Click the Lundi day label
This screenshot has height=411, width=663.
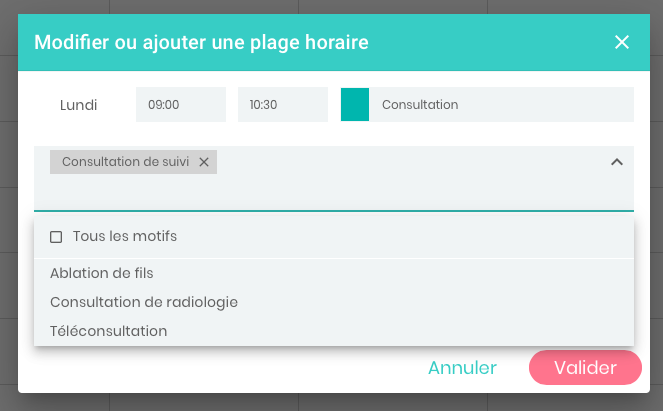79,105
